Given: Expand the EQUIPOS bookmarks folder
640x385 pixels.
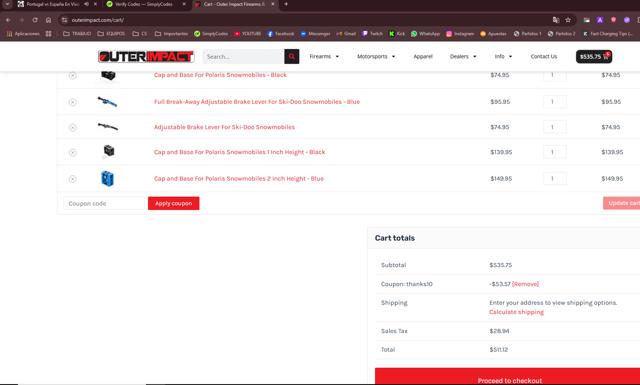Looking at the screenshot, I should point(111,33).
